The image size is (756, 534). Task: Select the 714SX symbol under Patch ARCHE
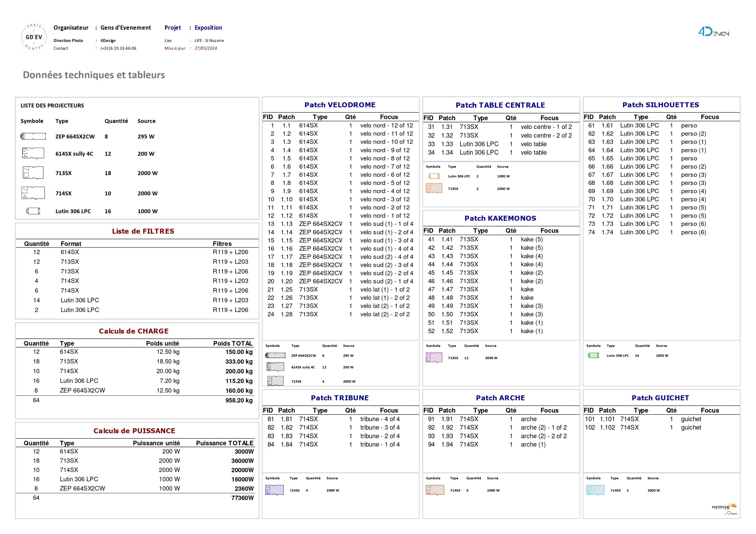tap(435, 490)
